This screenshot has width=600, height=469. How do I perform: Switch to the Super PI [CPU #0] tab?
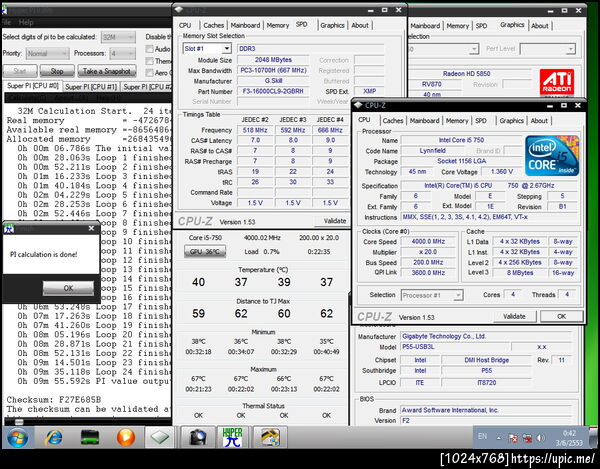33,86
